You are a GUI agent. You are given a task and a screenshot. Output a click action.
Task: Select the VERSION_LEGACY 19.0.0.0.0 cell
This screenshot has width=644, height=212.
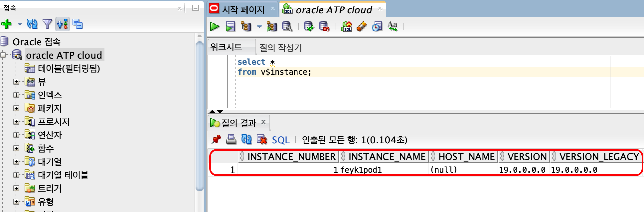coord(595,170)
